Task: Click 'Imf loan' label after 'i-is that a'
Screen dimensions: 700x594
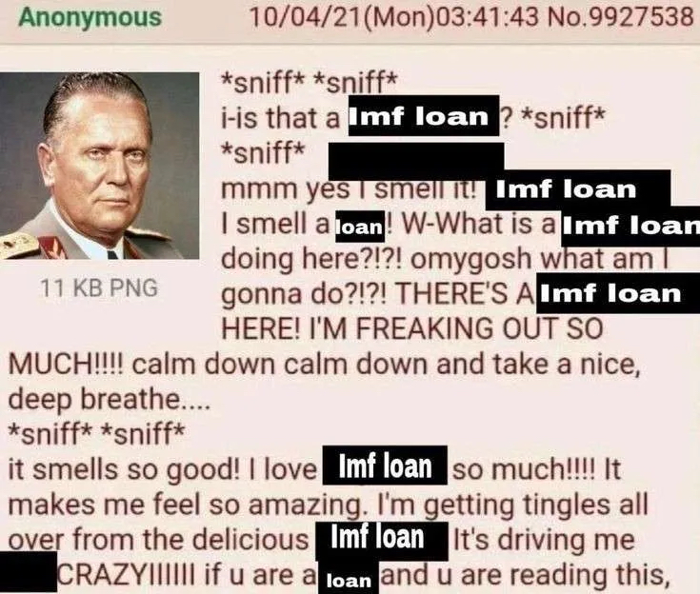Action: pyautogui.click(x=423, y=116)
